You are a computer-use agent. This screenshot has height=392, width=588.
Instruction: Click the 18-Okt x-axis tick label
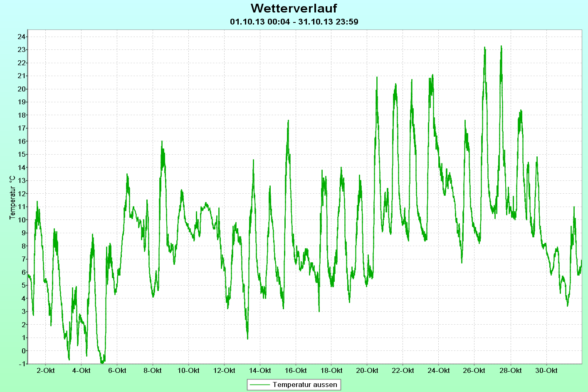(331, 370)
